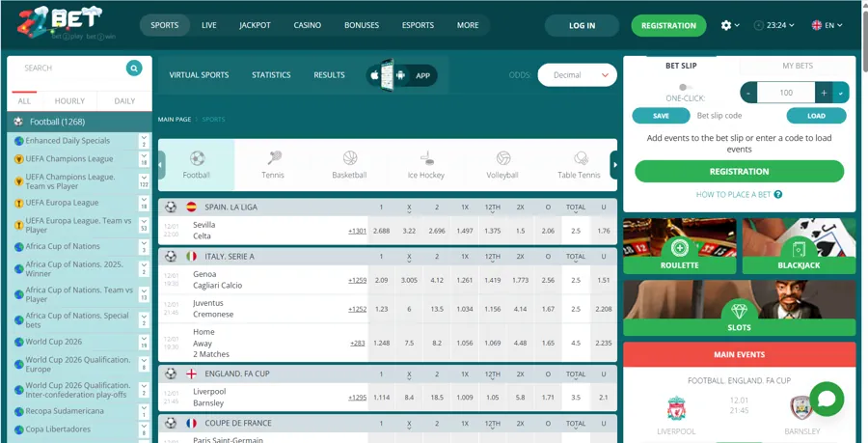Click the France flag for Coupe de France
This screenshot has height=443, width=868.
(192, 423)
